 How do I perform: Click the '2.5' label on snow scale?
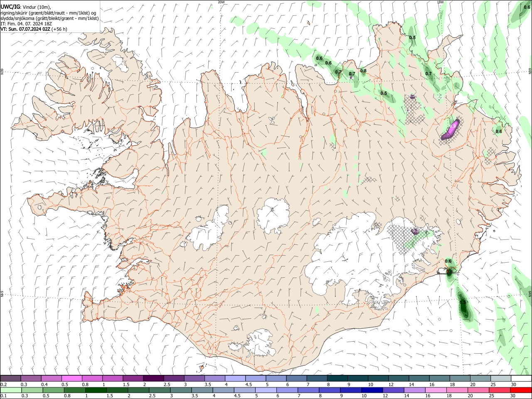(x=167, y=384)
